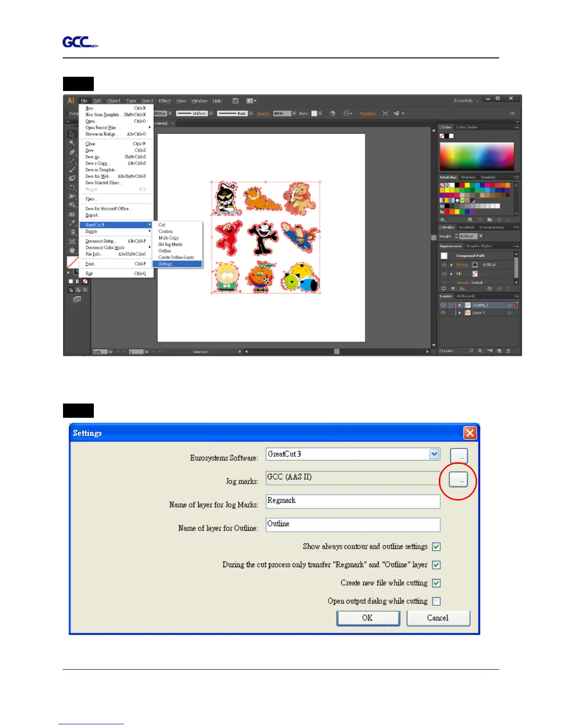This screenshot has width=563, height=728.
Task: Select the Line Segment tool
Action: [x=72, y=161]
